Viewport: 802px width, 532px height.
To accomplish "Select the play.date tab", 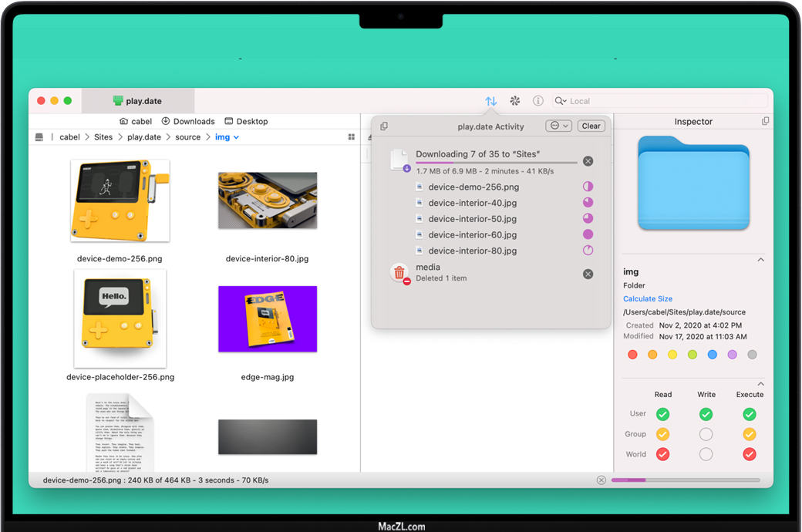I will pyautogui.click(x=137, y=101).
